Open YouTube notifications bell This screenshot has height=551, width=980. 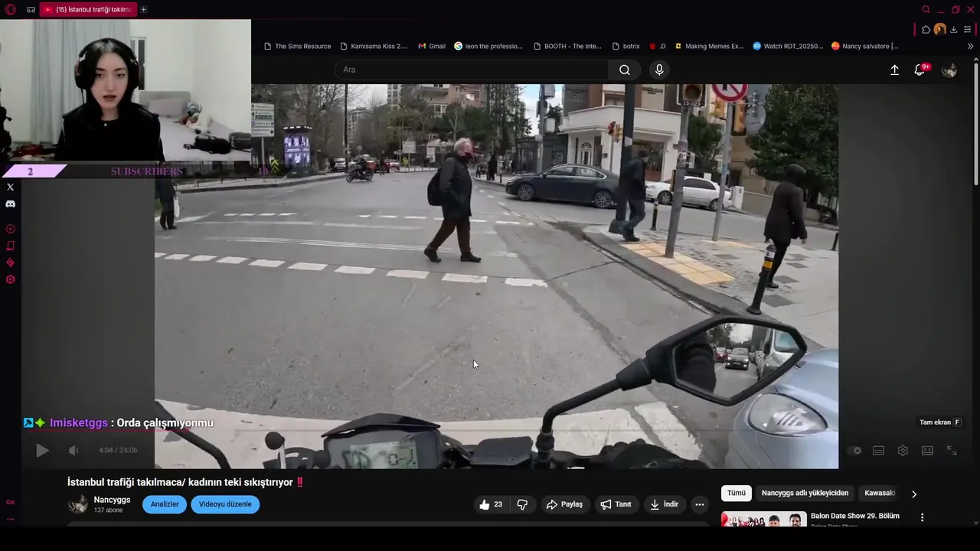(x=920, y=70)
